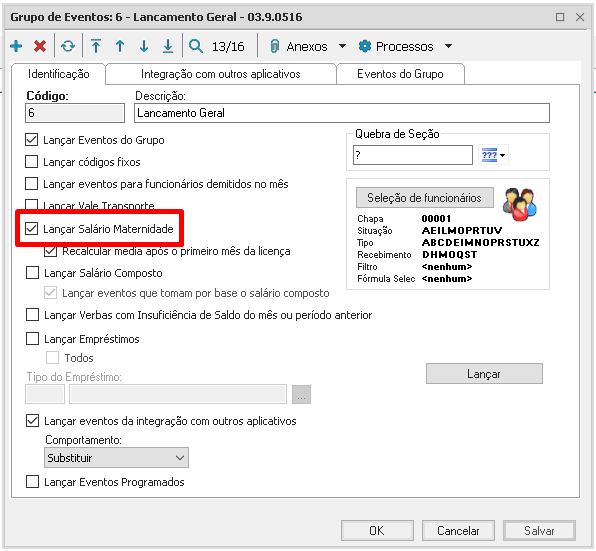Screen dimensions: 596x551
Task: Click the Cancelar button
Action: pos(458,530)
